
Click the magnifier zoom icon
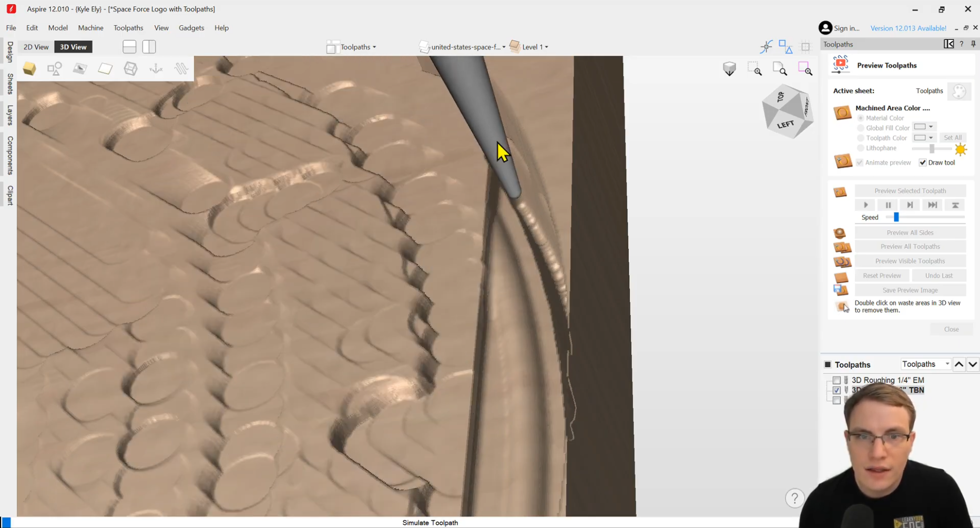click(x=780, y=69)
